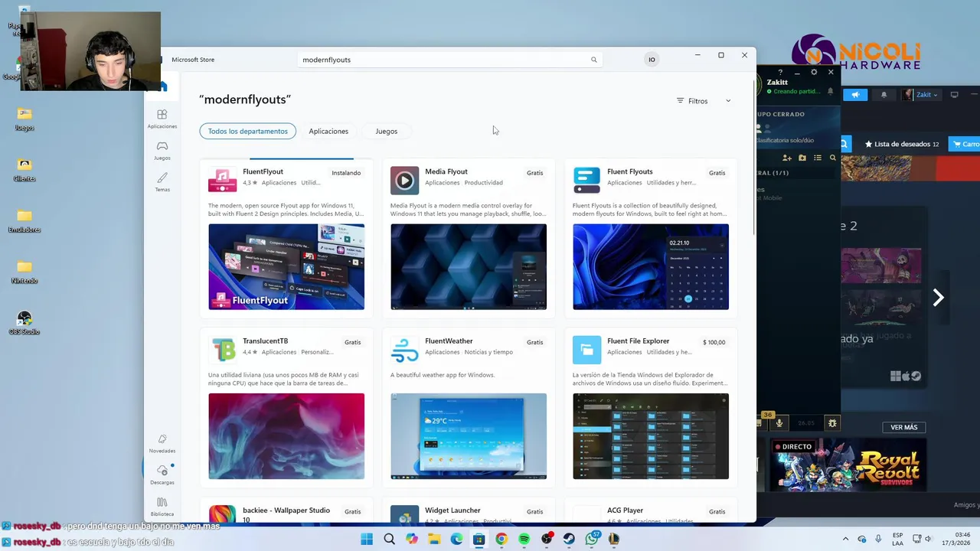This screenshot has height=551, width=980.
Task: Click the Fluent File Explorer app icon
Action: point(586,350)
